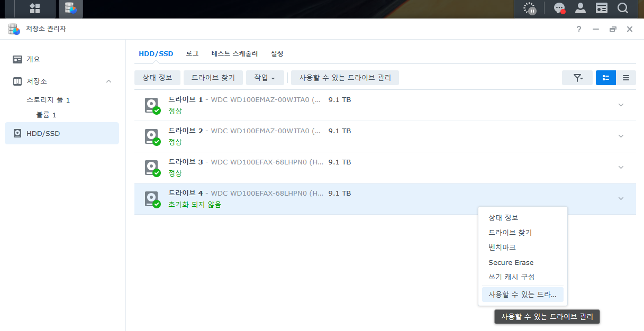Viewport: 644px width, 331px height.
Task: Open help with the question mark icon
Action: [579, 29]
